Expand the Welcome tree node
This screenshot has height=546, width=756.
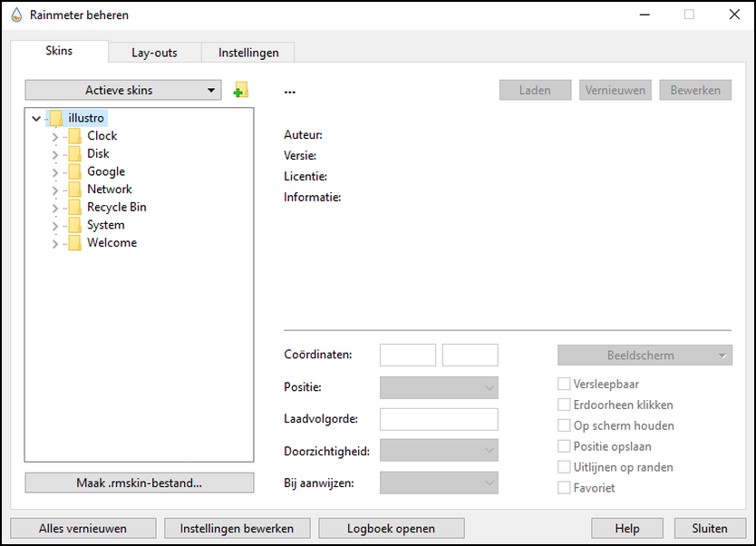tap(55, 244)
